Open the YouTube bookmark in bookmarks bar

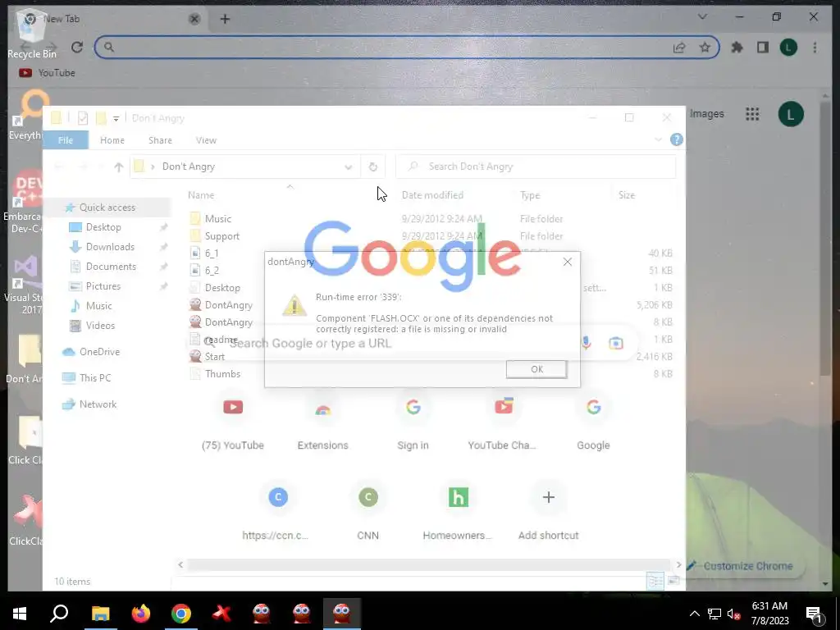[x=47, y=73]
